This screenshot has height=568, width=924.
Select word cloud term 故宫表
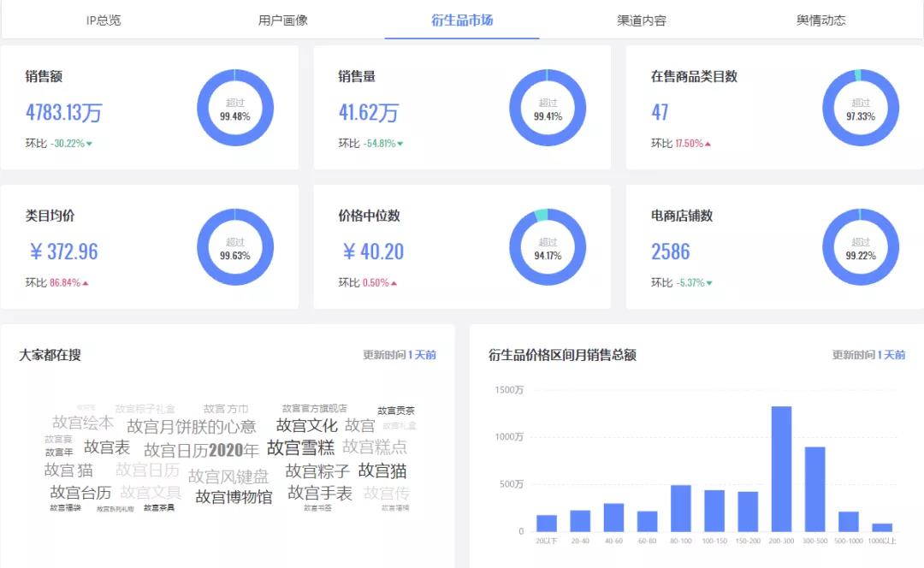[x=107, y=447]
